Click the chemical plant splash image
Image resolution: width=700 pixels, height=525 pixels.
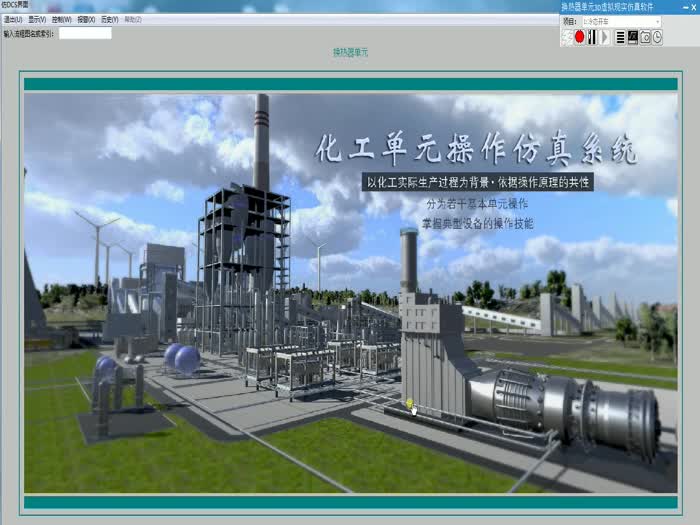(x=350, y=292)
